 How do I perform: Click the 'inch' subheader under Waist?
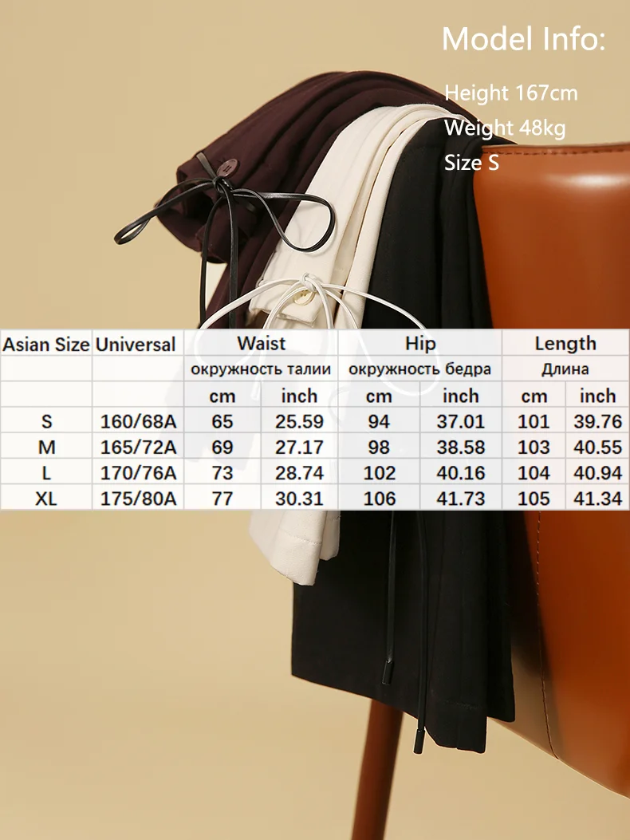click(x=300, y=396)
